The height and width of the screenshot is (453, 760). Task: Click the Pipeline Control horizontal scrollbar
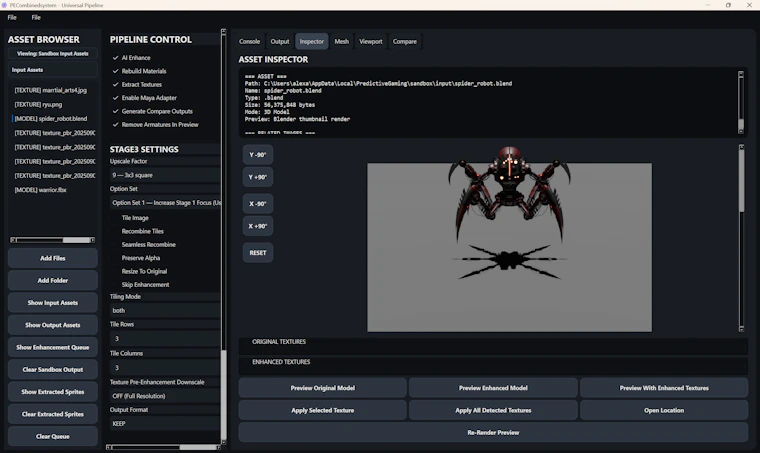click(163, 447)
